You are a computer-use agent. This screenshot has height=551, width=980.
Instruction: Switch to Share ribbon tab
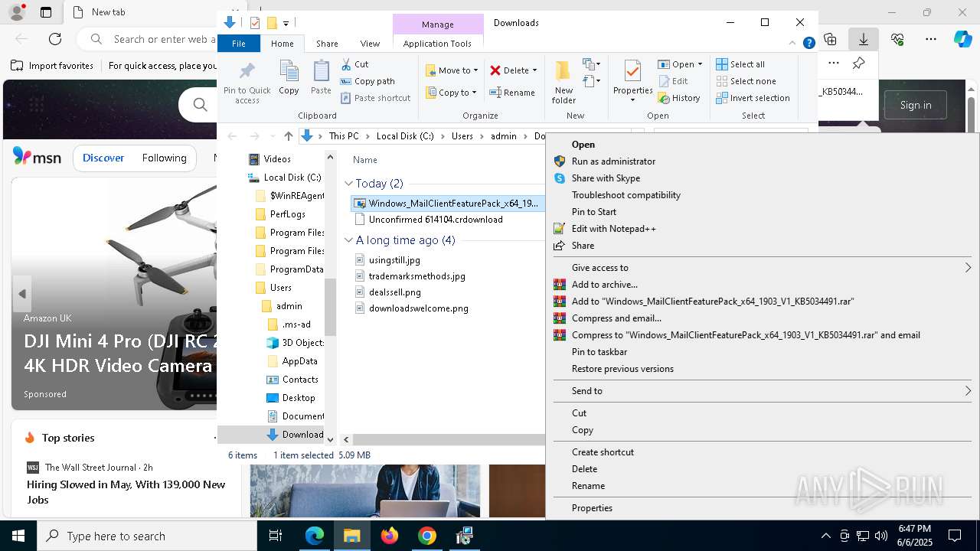click(327, 44)
